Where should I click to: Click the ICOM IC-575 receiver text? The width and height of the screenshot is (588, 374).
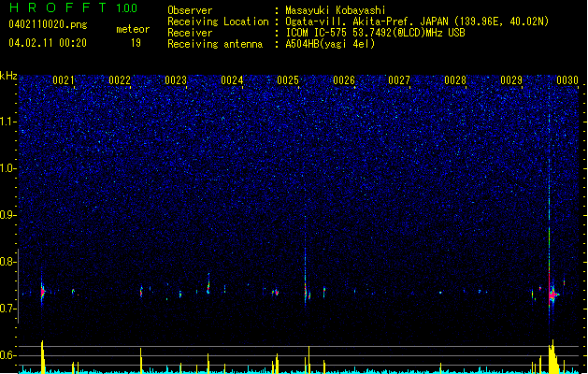pos(375,33)
